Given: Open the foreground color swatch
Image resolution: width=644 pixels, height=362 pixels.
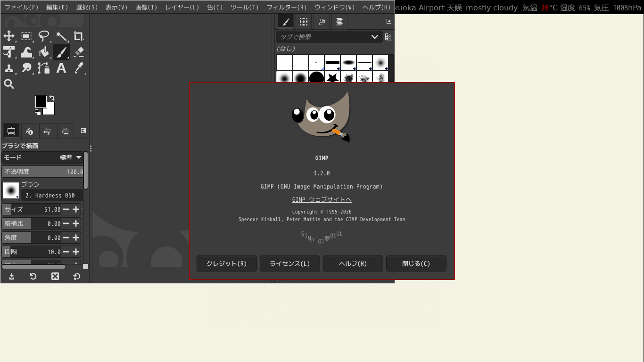Looking at the screenshot, I should (41, 101).
